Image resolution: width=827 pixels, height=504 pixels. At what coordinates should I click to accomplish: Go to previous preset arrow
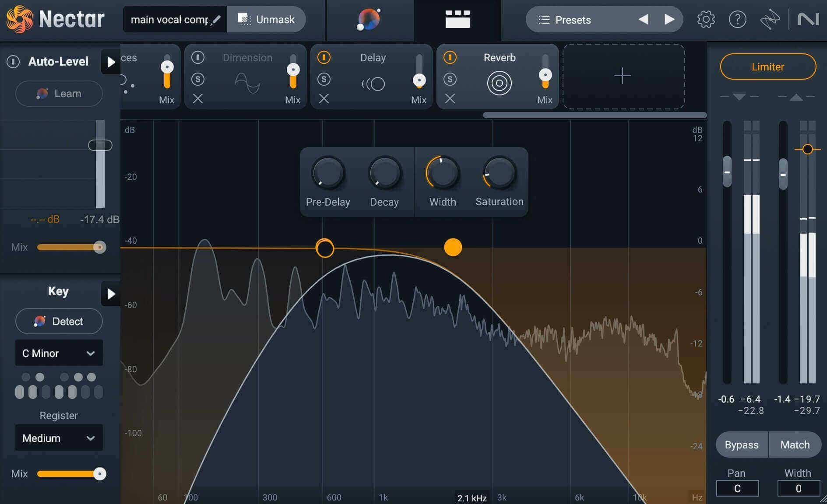(643, 19)
